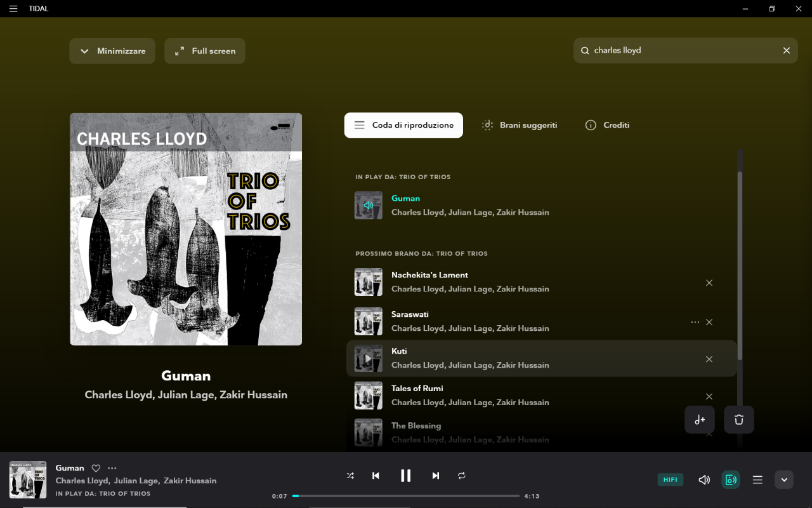This screenshot has height=508, width=812.
Task: Seek within the playback progress bar
Action: [x=406, y=496]
